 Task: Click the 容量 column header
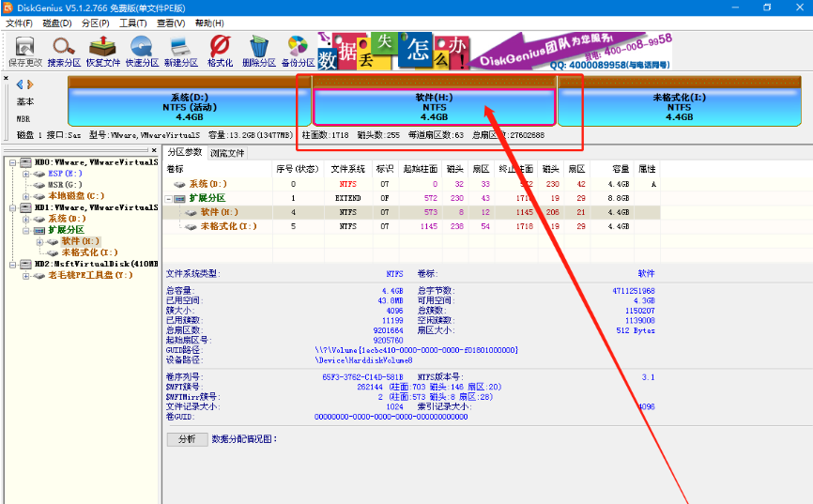point(611,169)
